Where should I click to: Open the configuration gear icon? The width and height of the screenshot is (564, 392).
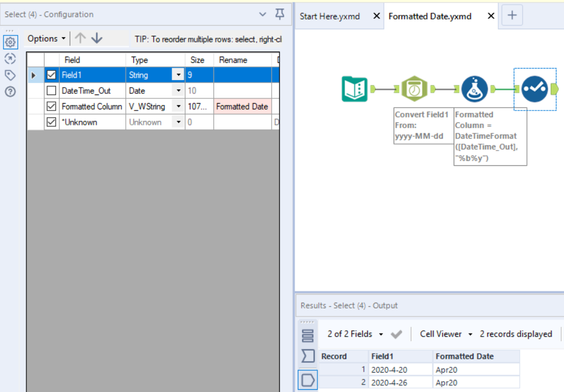point(10,42)
